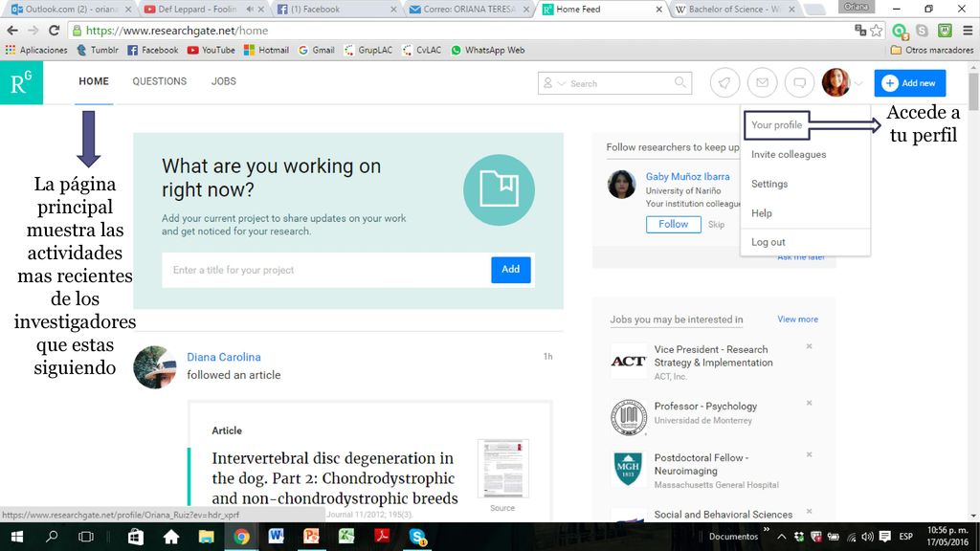This screenshot has height=551, width=980.
Task: Select Your profile from the menu
Action: tap(776, 125)
